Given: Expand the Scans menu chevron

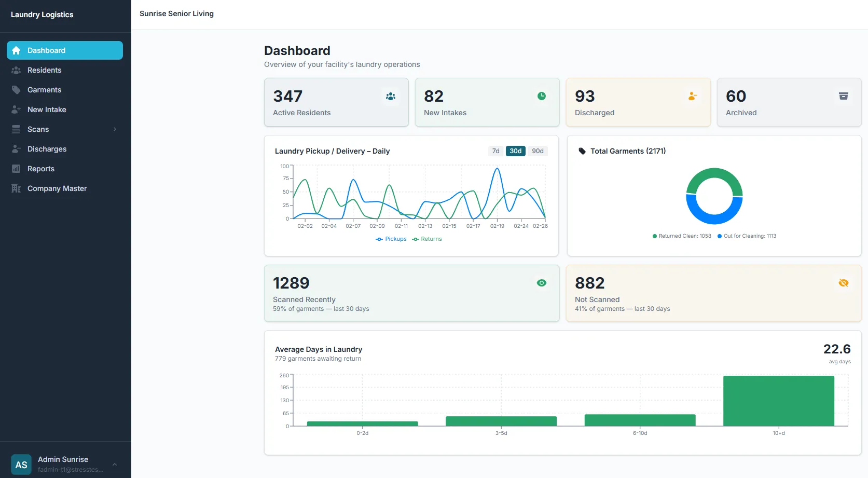Looking at the screenshot, I should [x=114, y=129].
